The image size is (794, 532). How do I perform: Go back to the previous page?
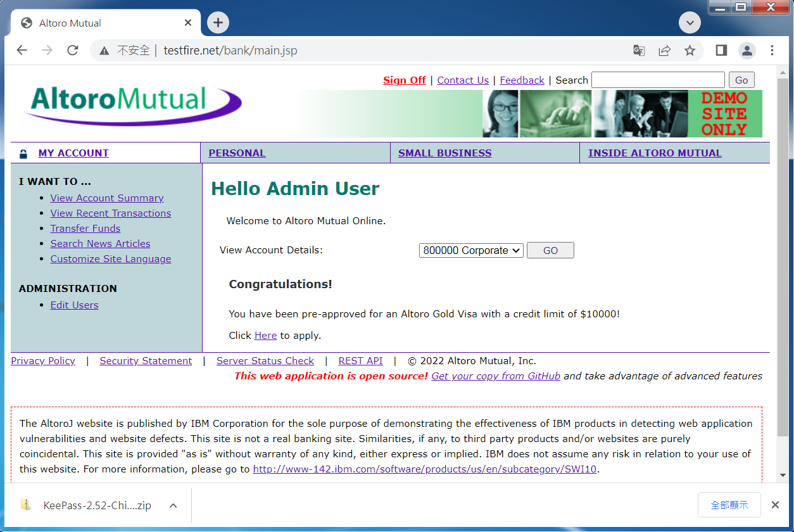click(22, 51)
